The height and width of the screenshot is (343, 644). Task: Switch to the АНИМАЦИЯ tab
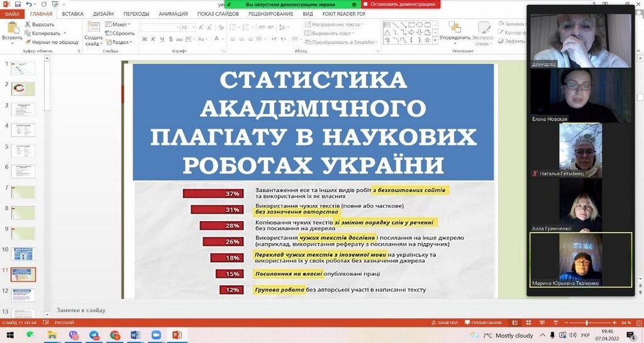pos(173,14)
